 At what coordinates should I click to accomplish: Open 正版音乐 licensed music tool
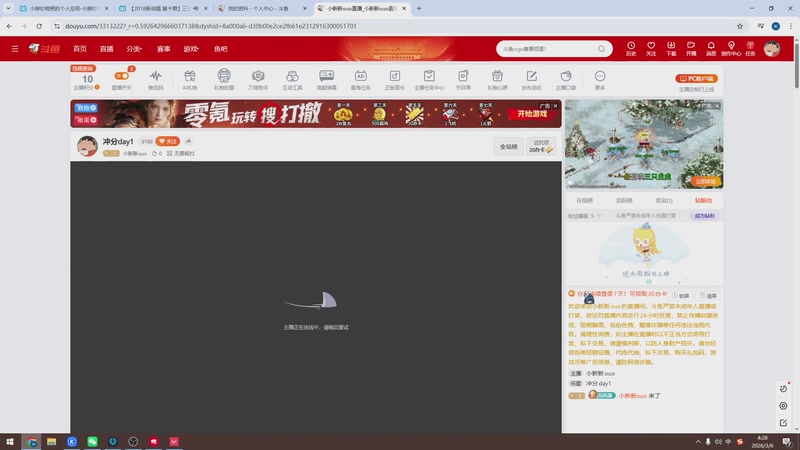(x=395, y=80)
